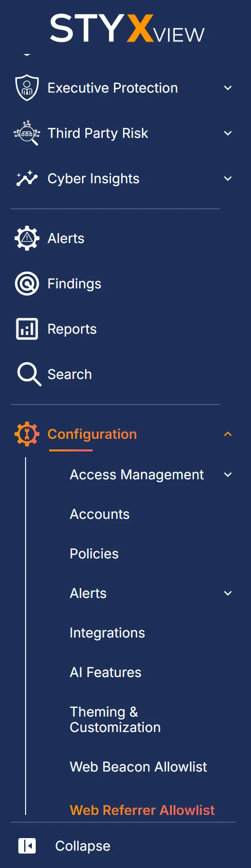Click the STYX VIEW logo
This screenshot has height=868, width=251.
(x=127, y=28)
